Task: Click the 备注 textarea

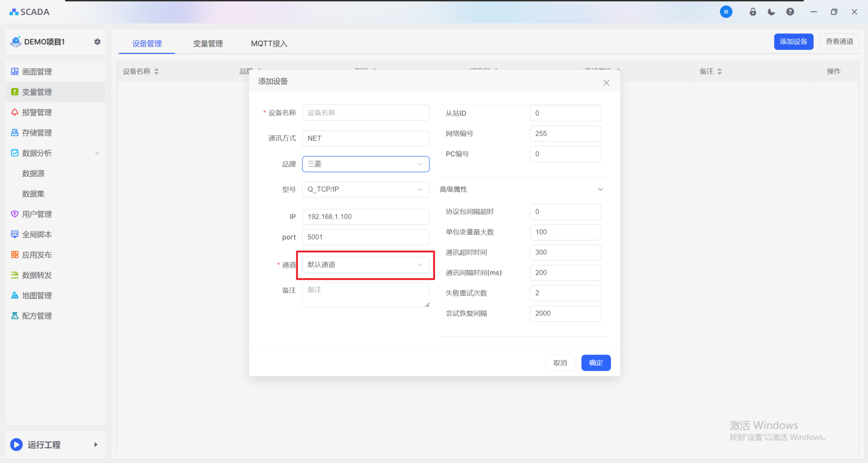Action: pos(366,295)
